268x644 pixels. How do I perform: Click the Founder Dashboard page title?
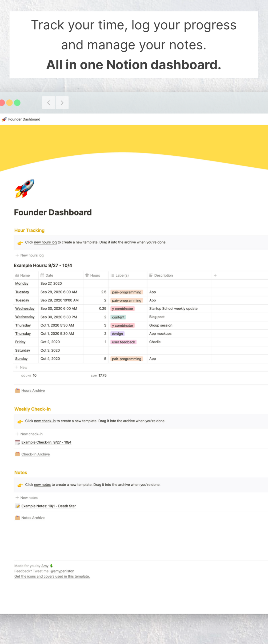53,212
